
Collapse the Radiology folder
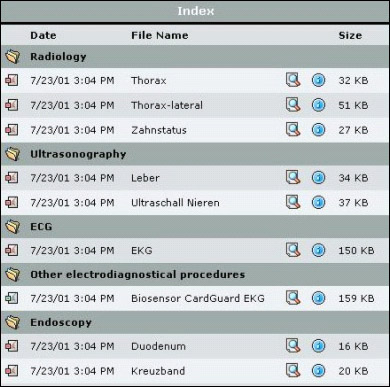(x=13, y=57)
